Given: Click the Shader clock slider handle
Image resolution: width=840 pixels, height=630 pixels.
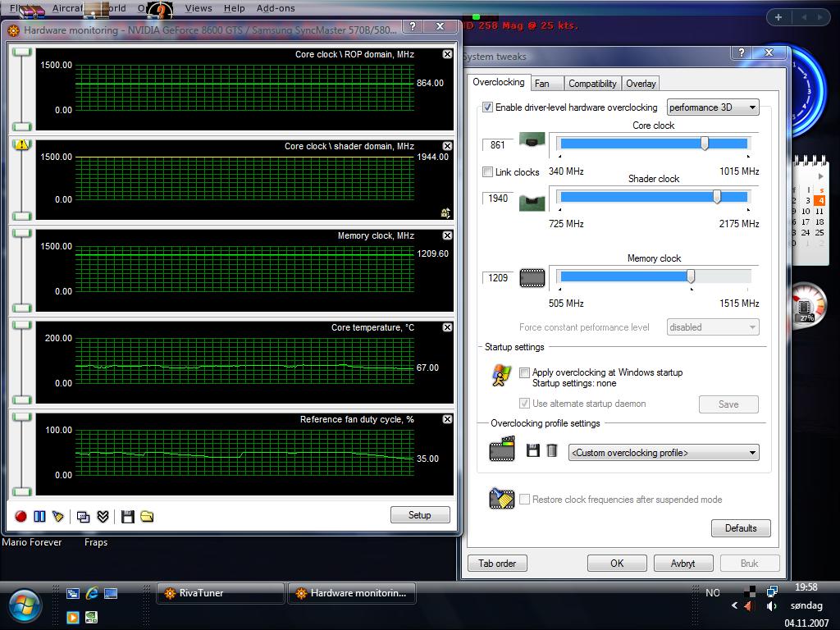Looking at the screenshot, I should pos(717,197).
